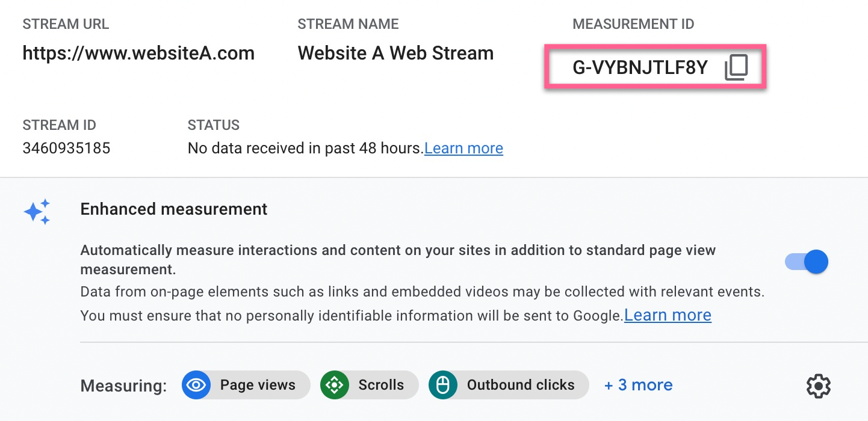Select the Page views chip label
868x421 pixels.
(x=258, y=385)
